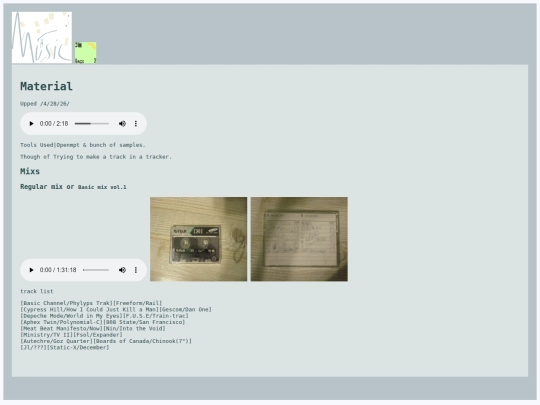Click the 'track list' label
This screenshot has height=405, width=540.
37,291
